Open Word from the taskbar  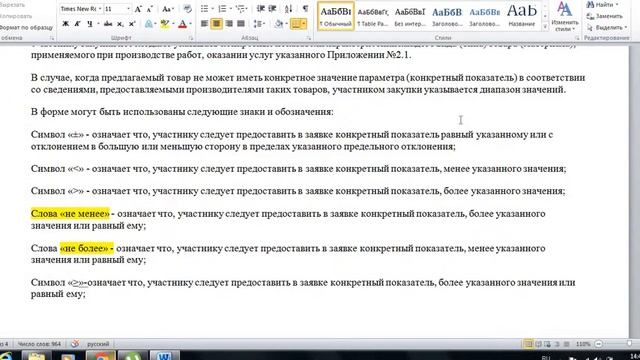coord(164,356)
